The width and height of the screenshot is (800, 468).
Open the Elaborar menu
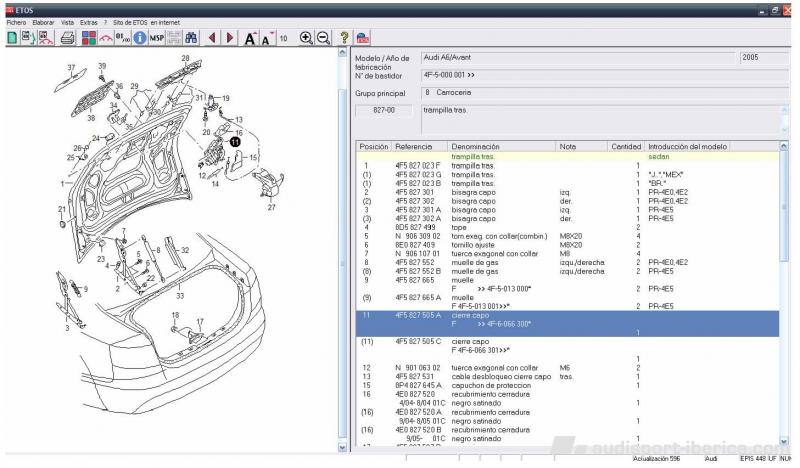[x=43, y=22]
